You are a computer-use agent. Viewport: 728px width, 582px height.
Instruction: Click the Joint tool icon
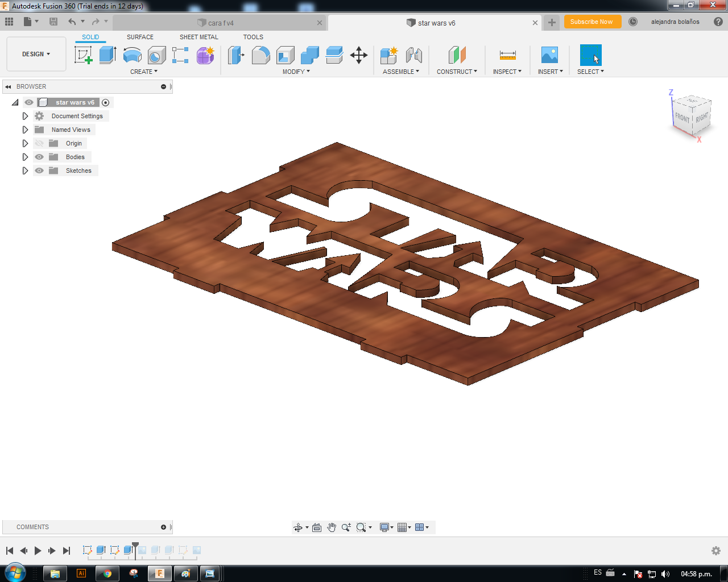click(413, 55)
